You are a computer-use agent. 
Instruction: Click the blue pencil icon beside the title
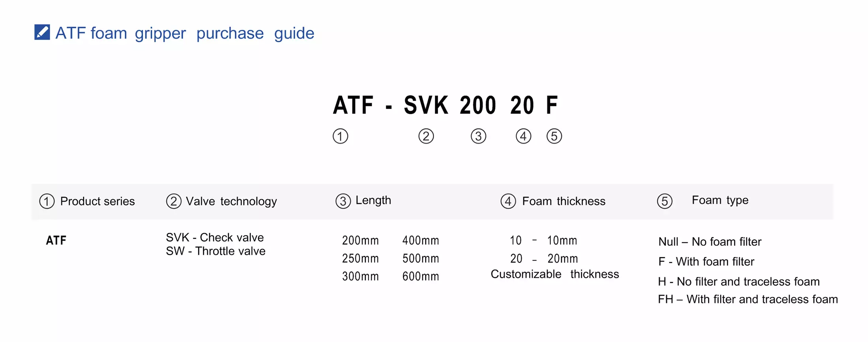click(x=42, y=32)
